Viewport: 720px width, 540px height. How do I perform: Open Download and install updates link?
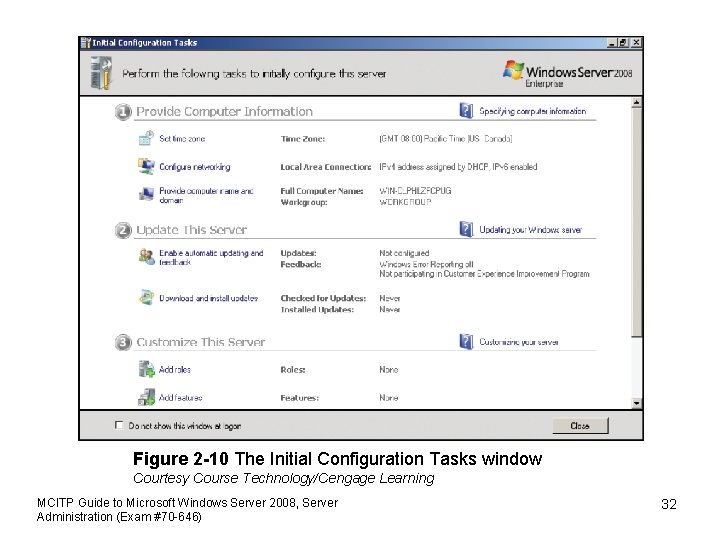click(x=208, y=298)
